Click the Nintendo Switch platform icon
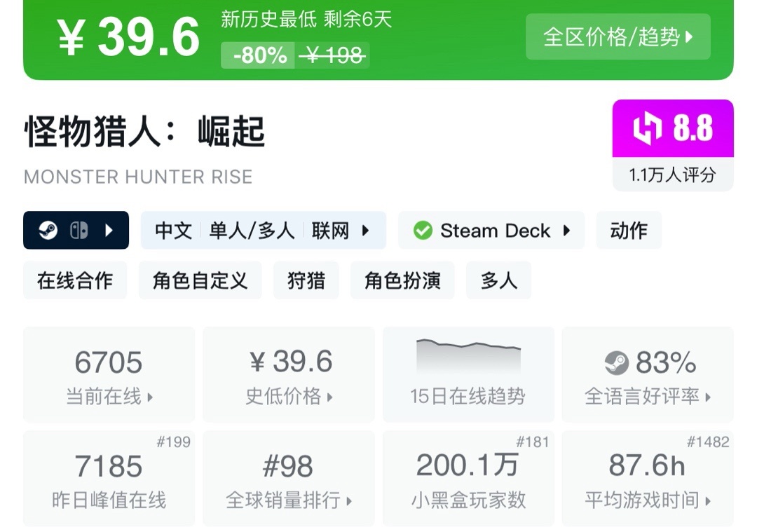The image size is (757, 532). (x=79, y=231)
